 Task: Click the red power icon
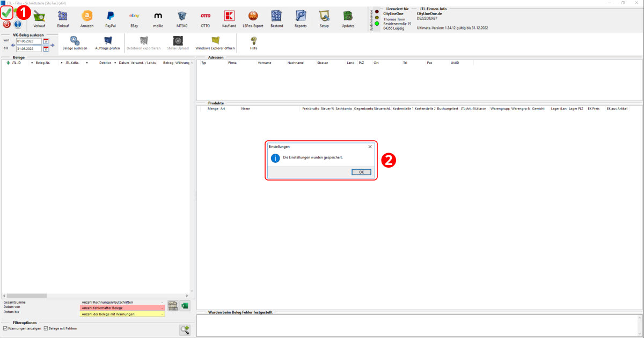coord(6,24)
